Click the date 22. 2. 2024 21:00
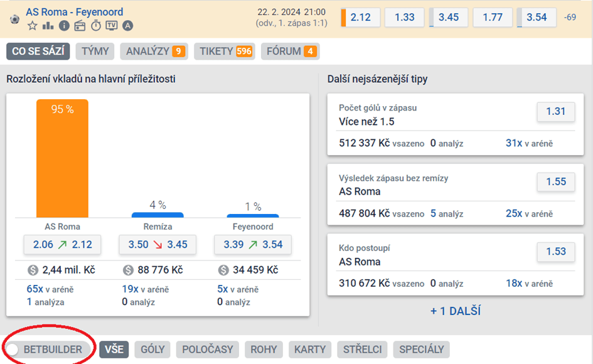The height and width of the screenshot is (364, 593). 291,12
